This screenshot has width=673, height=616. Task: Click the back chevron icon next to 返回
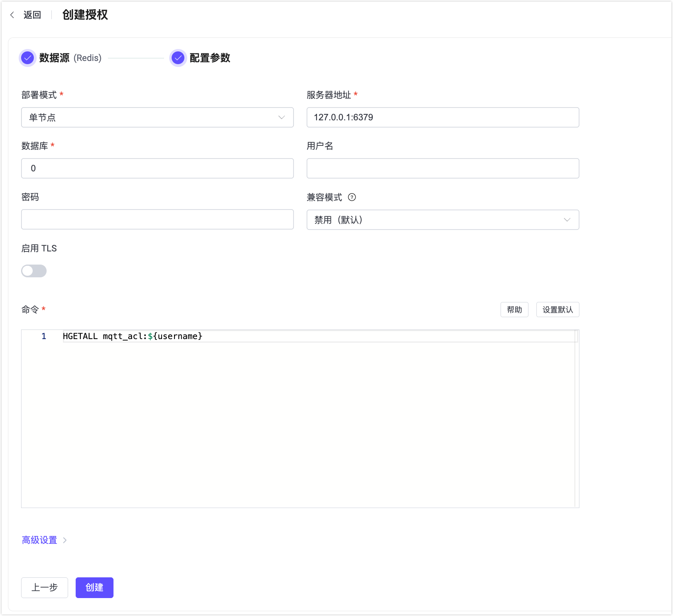[x=12, y=14]
